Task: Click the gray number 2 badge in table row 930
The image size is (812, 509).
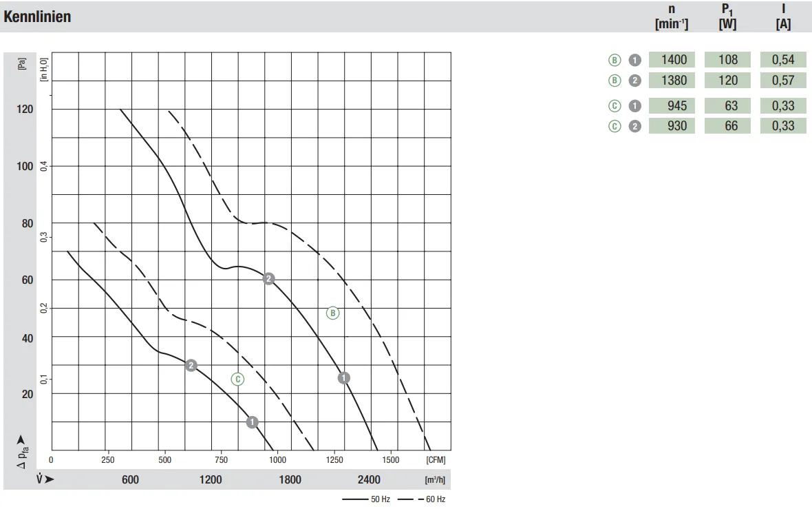Action: (635, 126)
